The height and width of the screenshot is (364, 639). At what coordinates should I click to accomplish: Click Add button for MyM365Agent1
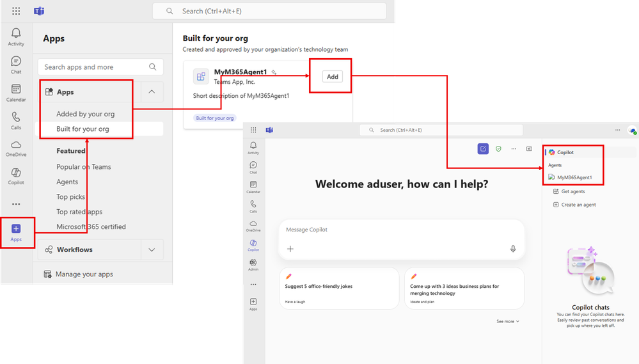(x=333, y=76)
